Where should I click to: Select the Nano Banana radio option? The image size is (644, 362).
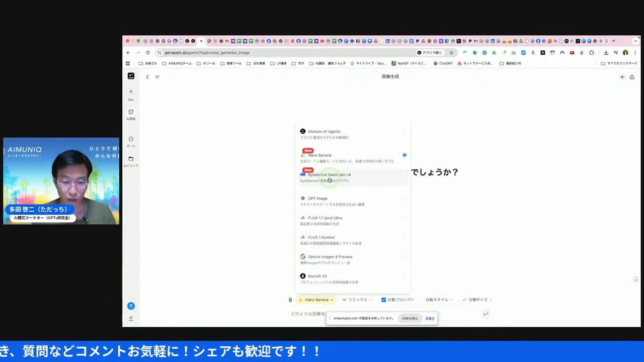pos(405,155)
